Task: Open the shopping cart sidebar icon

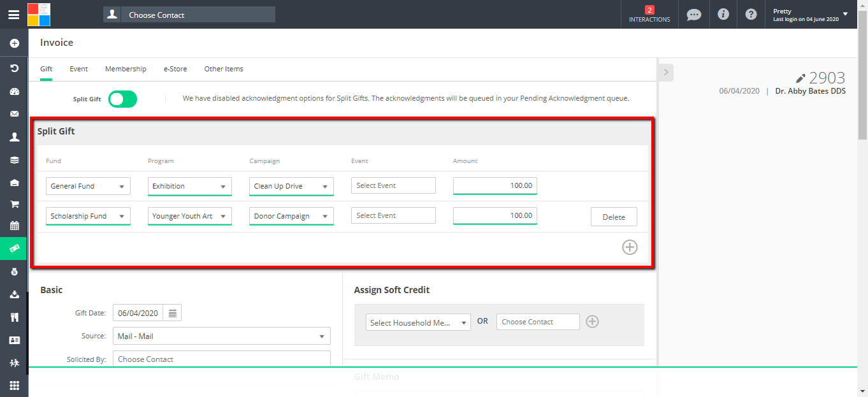Action: click(14, 205)
